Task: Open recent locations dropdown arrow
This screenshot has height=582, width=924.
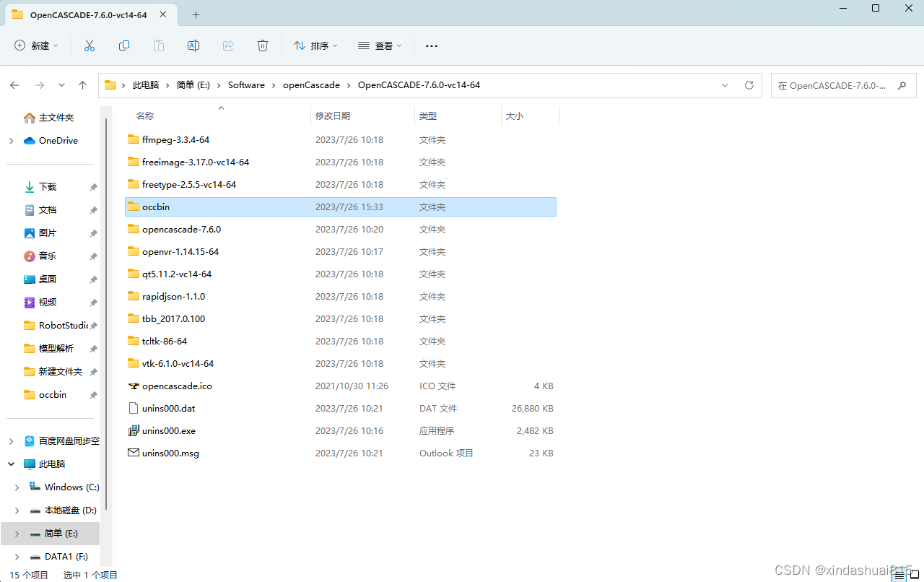Action: coord(61,85)
